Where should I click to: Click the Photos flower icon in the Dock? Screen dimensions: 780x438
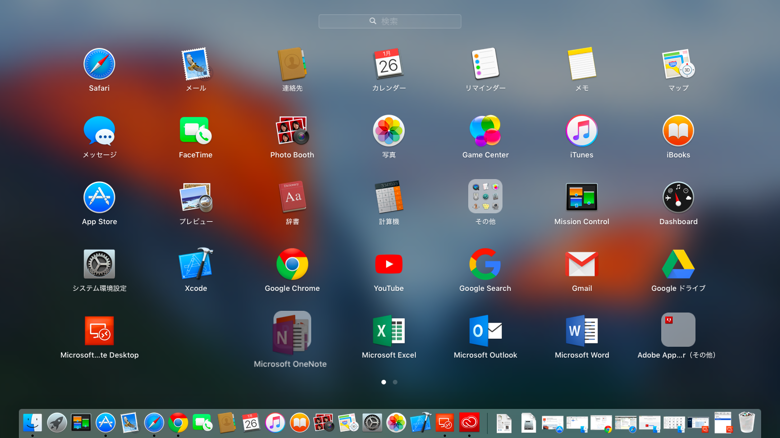click(x=396, y=423)
